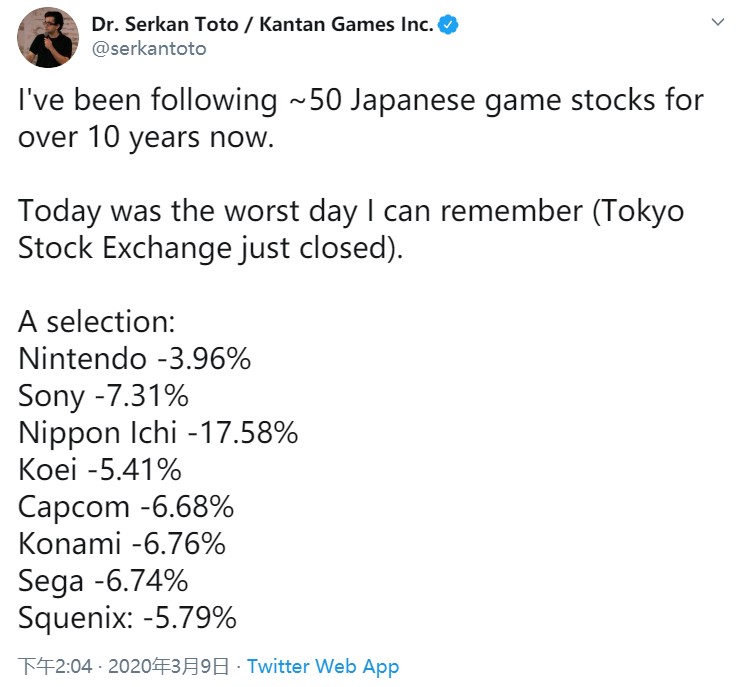This screenshot has width=745, height=687.
Task: Click the 'over 10 years now' line
Action: point(146,138)
